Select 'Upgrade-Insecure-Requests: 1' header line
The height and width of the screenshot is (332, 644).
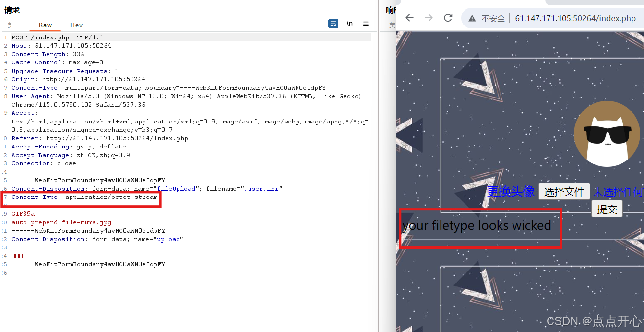point(65,71)
